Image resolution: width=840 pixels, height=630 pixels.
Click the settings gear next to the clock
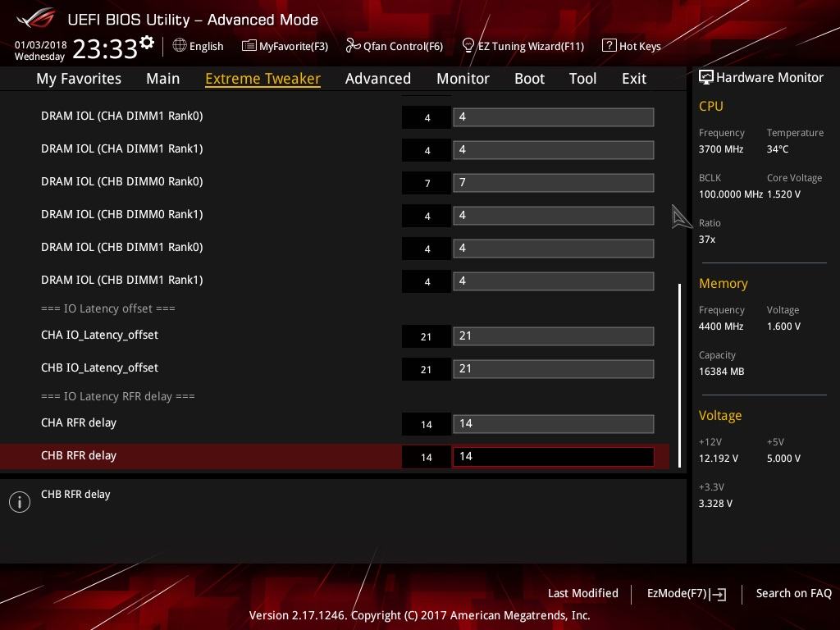147,43
